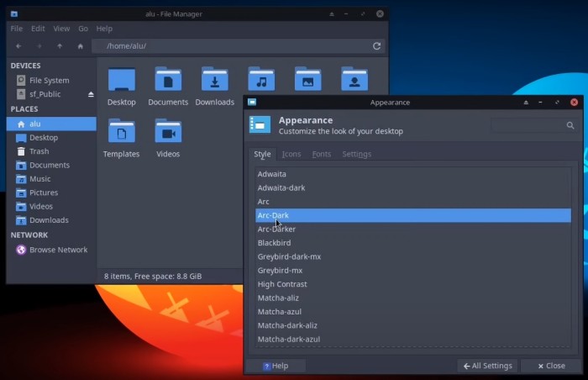Click the Close button in Appearance dialog
Image resolution: width=588 pixels, height=380 pixels.
tap(551, 366)
